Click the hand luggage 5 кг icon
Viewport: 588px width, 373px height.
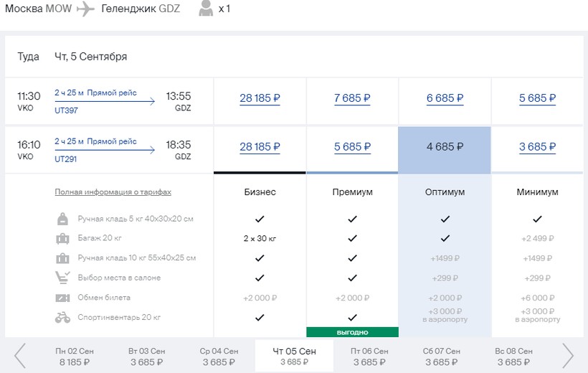[62, 219]
